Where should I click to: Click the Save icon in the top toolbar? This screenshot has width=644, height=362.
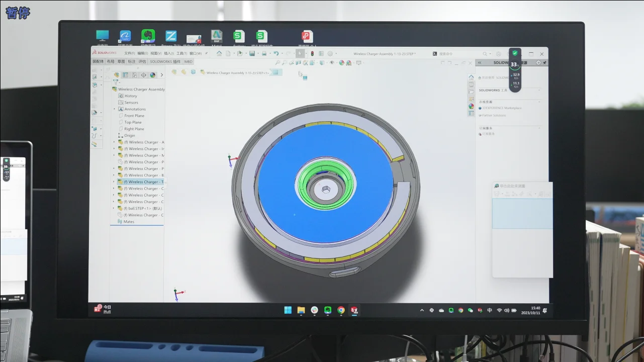pyautogui.click(x=252, y=53)
